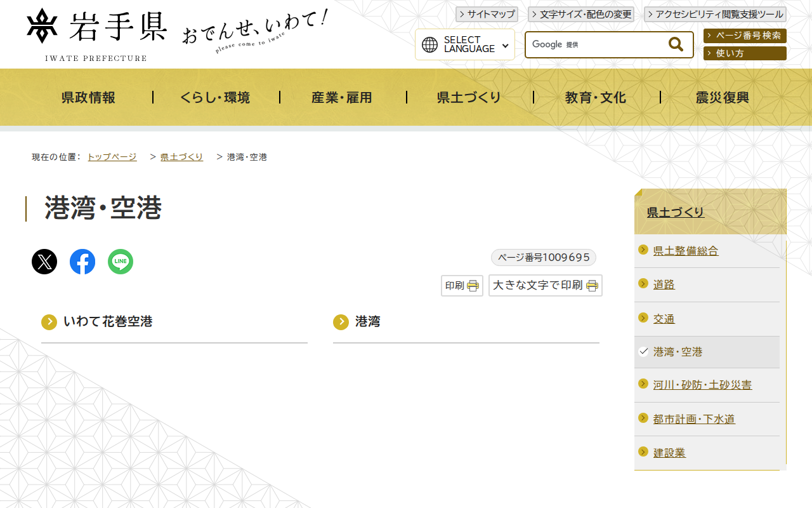Open the くらし・環境 menu
The height and width of the screenshot is (508, 812).
click(x=216, y=97)
